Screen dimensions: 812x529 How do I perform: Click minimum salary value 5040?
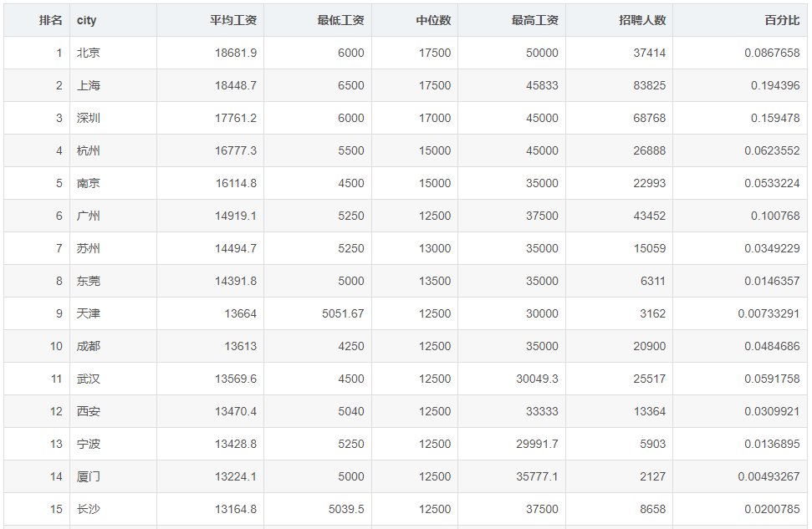tap(351, 411)
